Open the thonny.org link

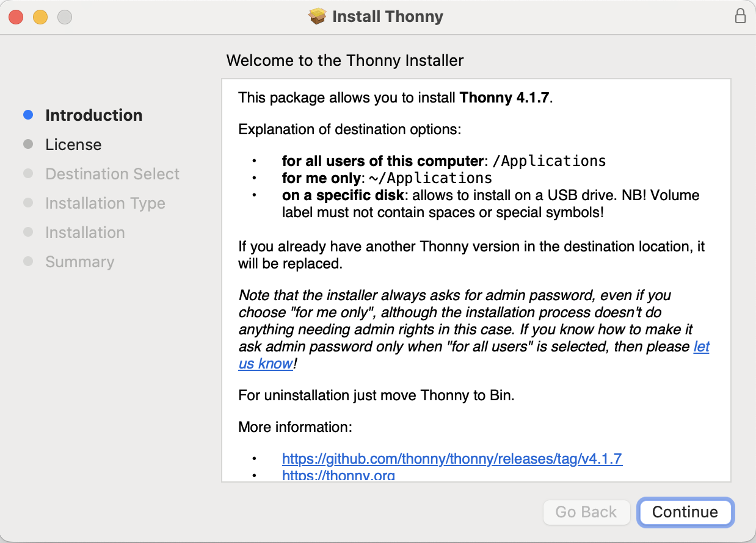[339, 476]
